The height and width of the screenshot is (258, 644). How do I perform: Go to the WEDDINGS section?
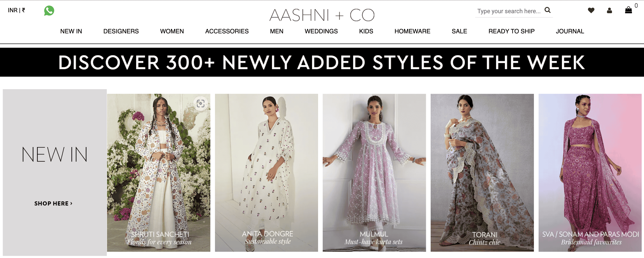(x=321, y=31)
